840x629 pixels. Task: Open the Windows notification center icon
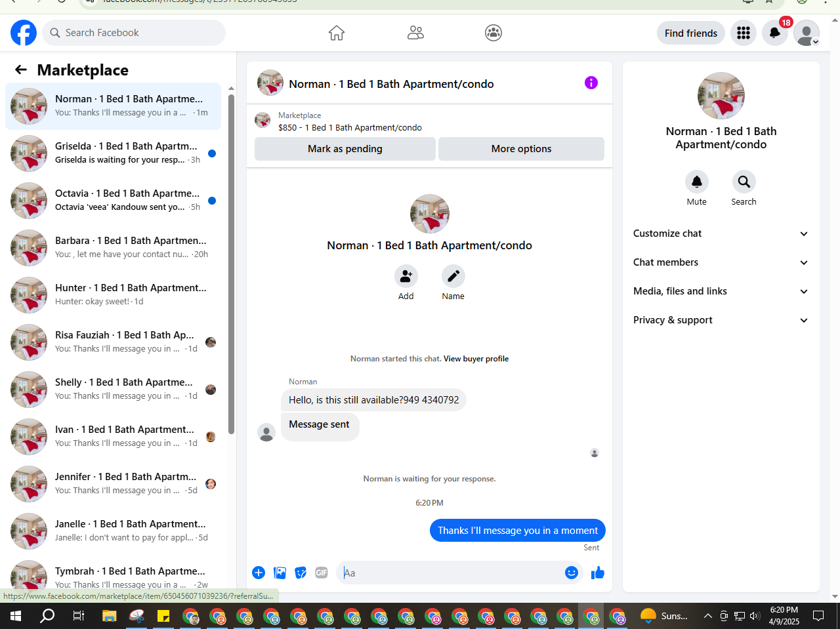click(x=818, y=616)
